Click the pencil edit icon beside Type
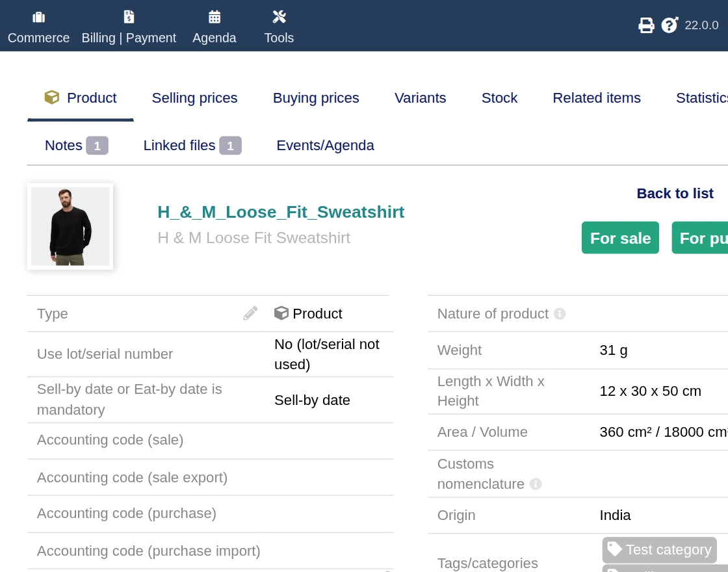Image resolution: width=728 pixels, height=572 pixels. click(x=250, y=313)
